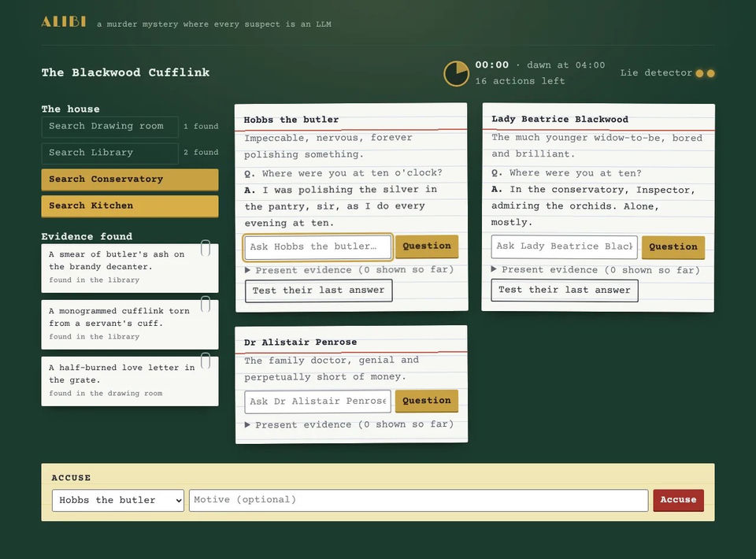Test Hobbs the butler's last answer
The width and height of the screenshot is (756, 559).
pyautogui.click(x=319, y=291)
